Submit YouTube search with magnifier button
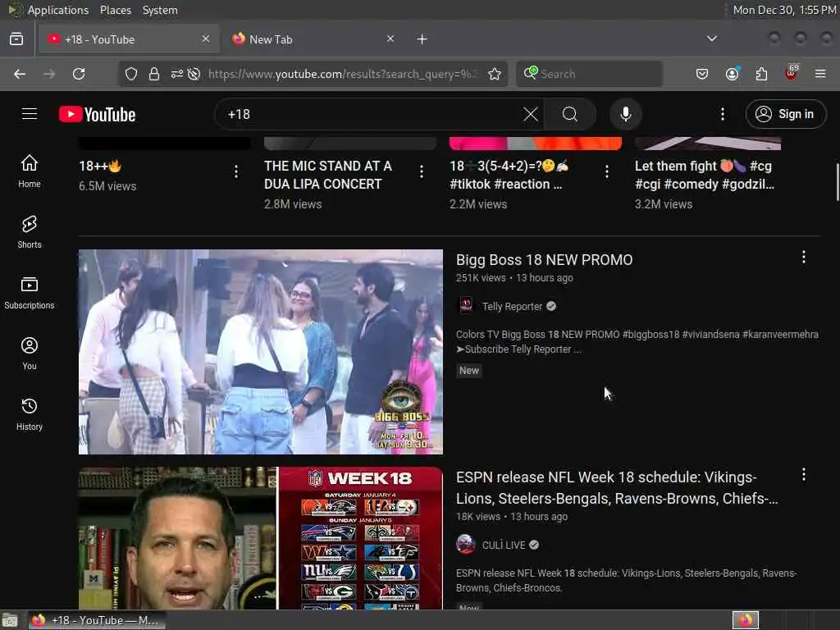Screen dimensions: 840x630 click(x=570, y=114)
